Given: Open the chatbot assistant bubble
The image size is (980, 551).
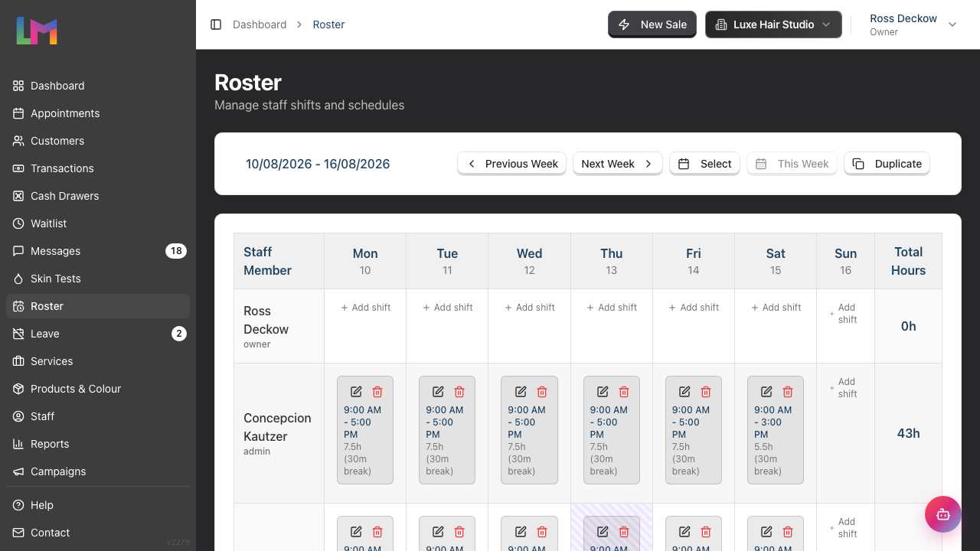Looking at the screenshot, I should coord(942,514).
